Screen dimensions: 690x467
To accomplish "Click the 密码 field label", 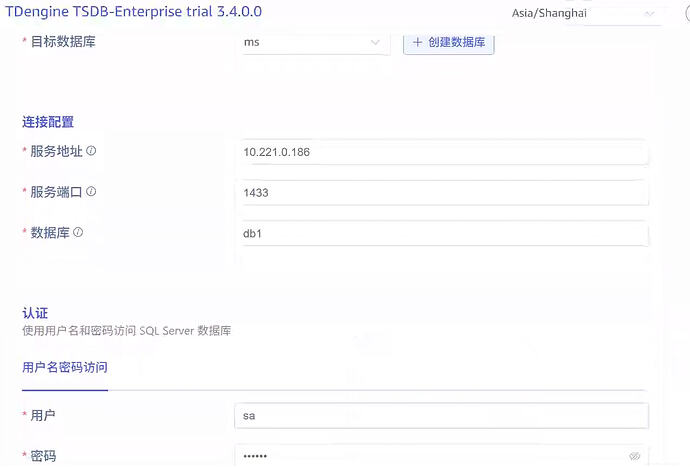I will tap(43, 456).
